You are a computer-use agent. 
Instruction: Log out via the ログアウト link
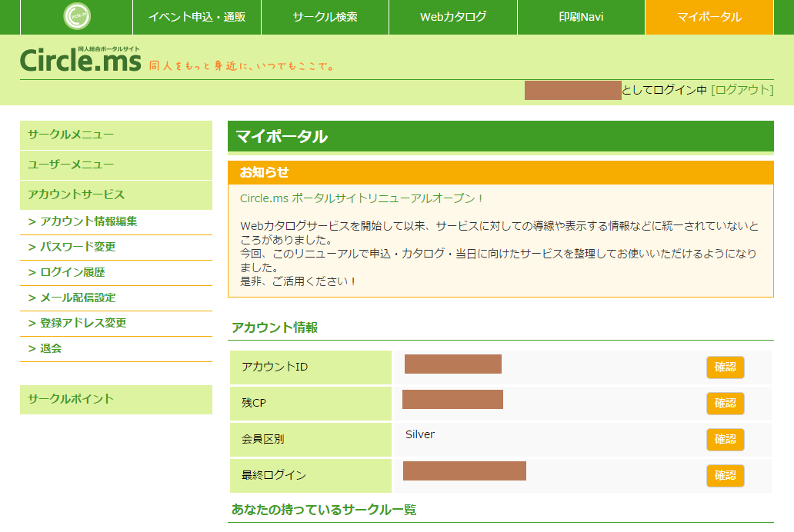point(742,90)
